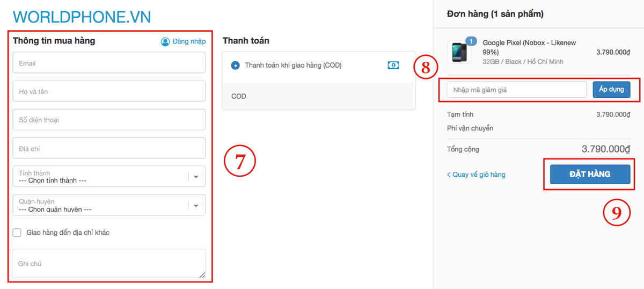
Task: Click the back chevron before Quay về giỏ hàng
Action: tap(449, 175)
